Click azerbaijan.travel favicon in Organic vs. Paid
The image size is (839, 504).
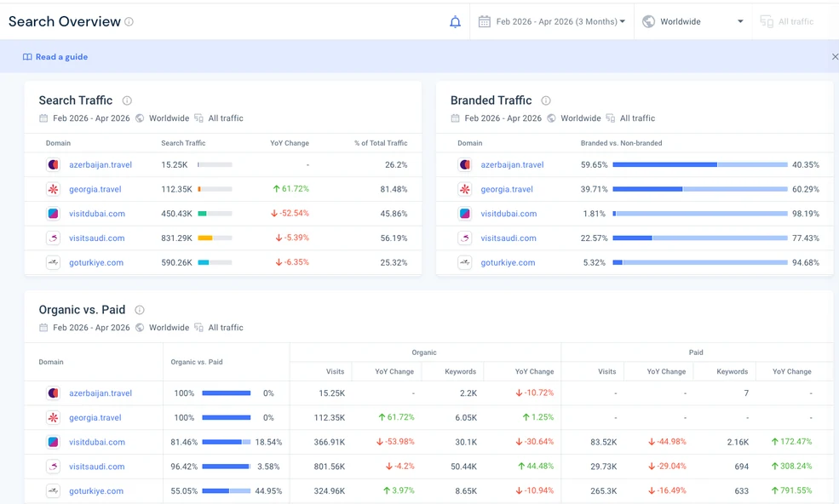click(53, 393)
